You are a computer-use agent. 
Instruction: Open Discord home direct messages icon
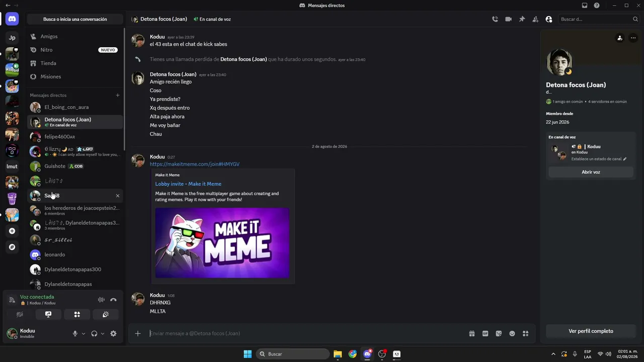12,19
